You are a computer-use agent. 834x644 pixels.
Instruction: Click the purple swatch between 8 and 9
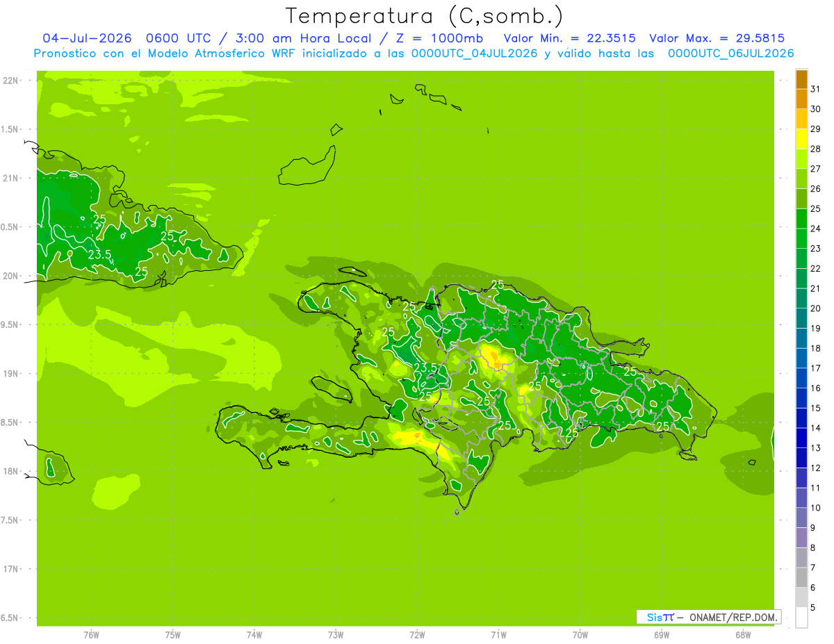[801, 538]
